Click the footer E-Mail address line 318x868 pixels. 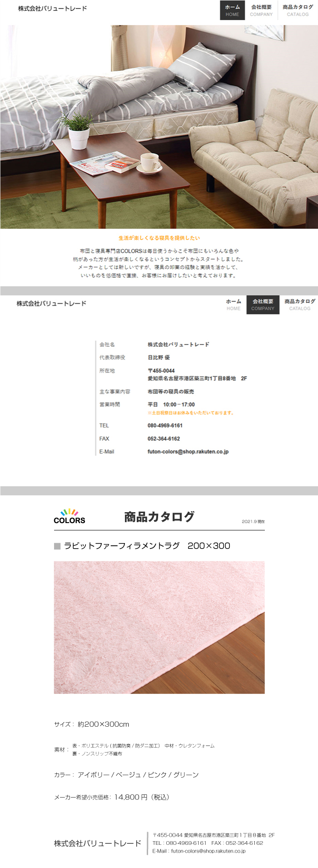pyautogui.click(x=199, y=851)
